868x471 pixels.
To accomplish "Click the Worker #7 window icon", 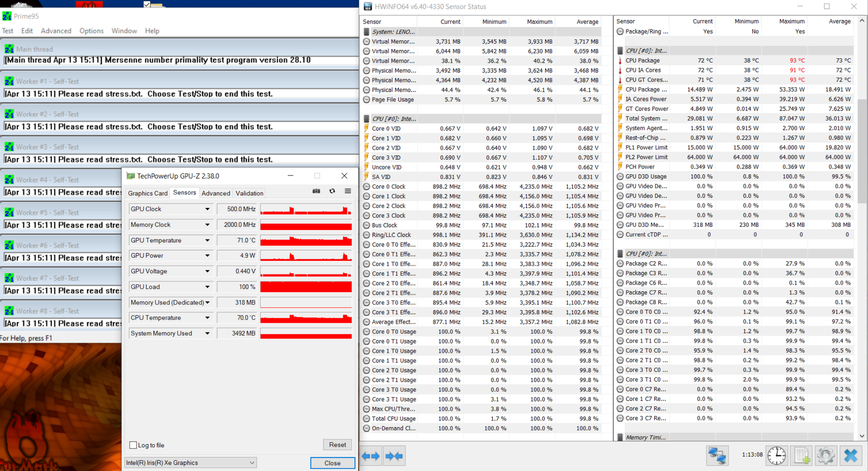I will coord(9,278).
